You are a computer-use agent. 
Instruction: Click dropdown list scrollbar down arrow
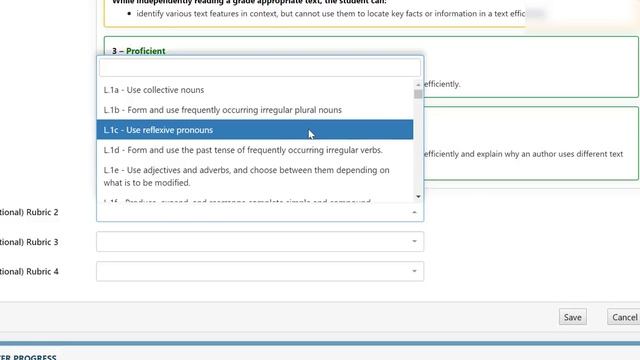[x=418, y=197]
